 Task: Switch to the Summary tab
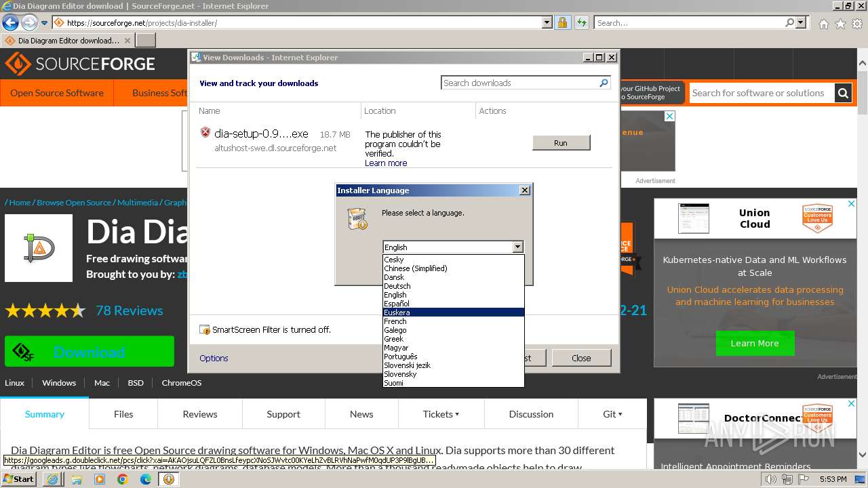click(45, 414)
